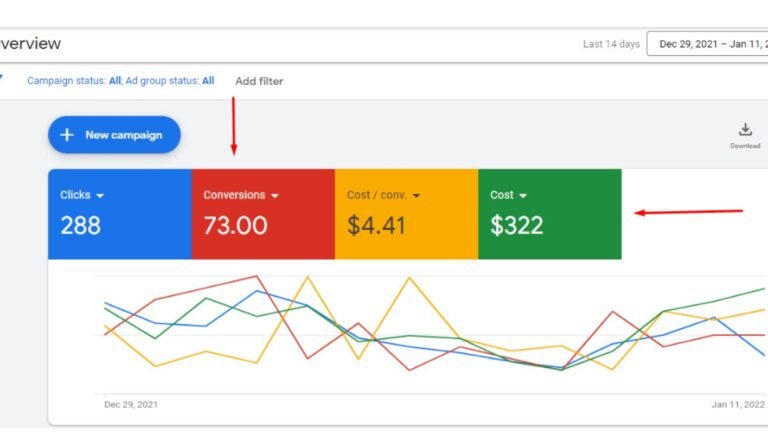Viewport: 768px width, 435px height.
Task: Click Add filter
Action: pyautogui.click(x=259, y=81)
